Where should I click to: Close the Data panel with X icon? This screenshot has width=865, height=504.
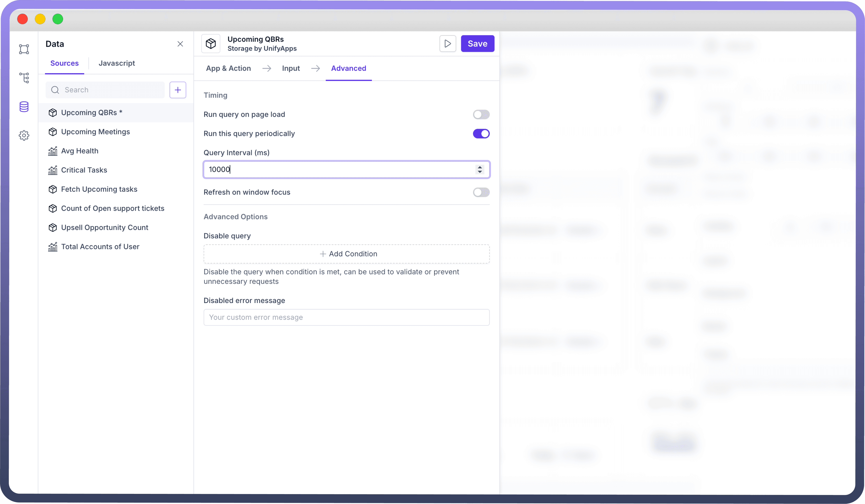coord(180,44)
